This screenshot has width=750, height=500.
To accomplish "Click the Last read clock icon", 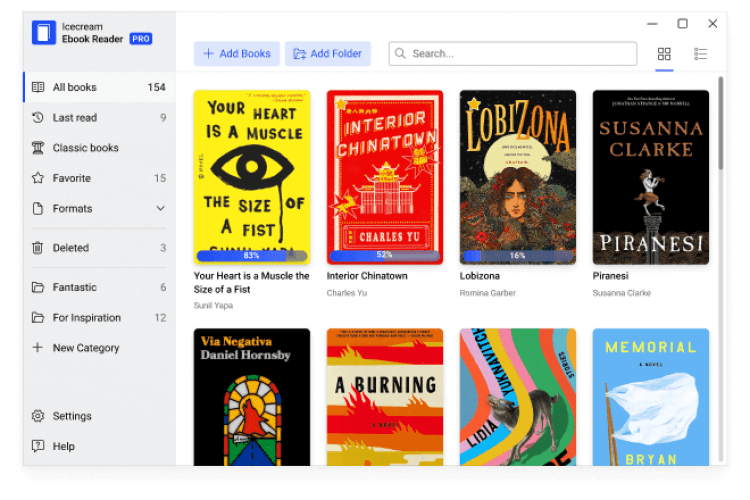I will coord(38,117).
